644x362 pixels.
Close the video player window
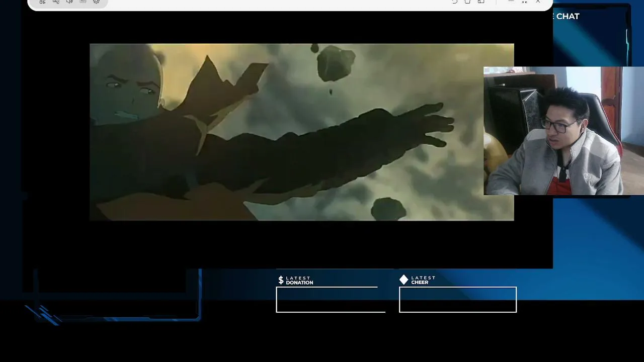[538, 2]
